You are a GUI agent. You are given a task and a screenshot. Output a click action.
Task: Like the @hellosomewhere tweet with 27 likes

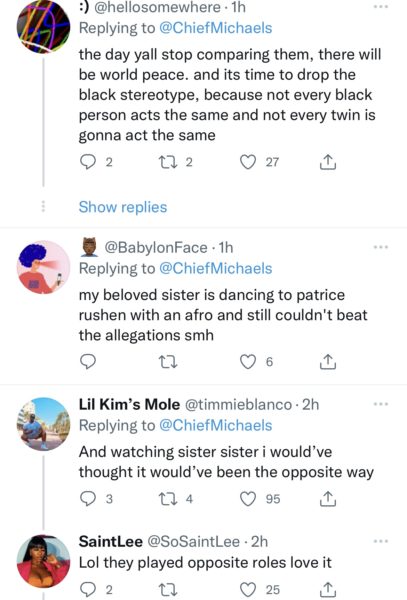point(247,162)
